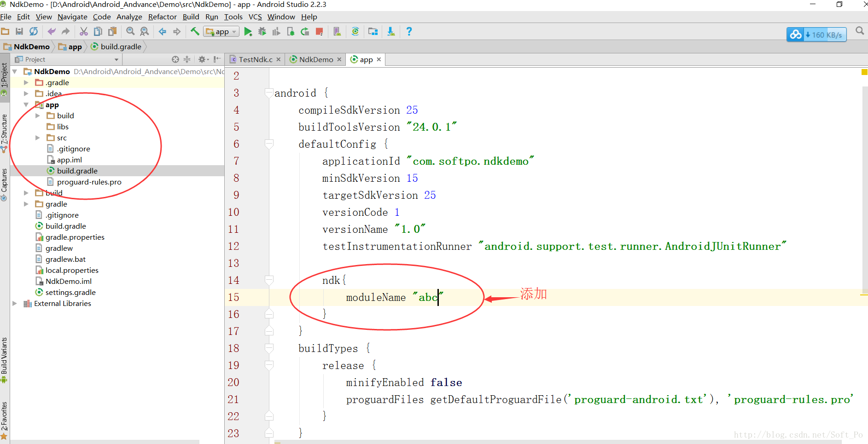
Task: Click the NdkDemo breadcrumb
Action: click(x=27, y=46)
